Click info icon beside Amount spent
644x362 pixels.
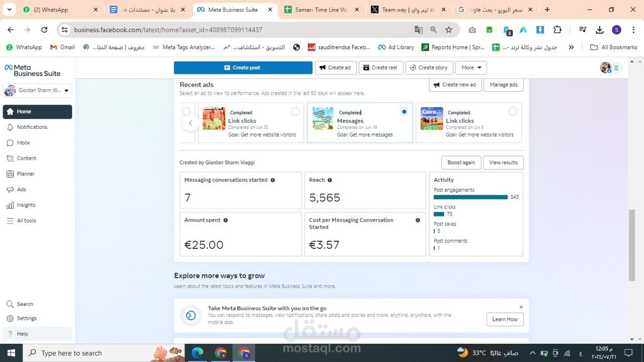[225, 221]
